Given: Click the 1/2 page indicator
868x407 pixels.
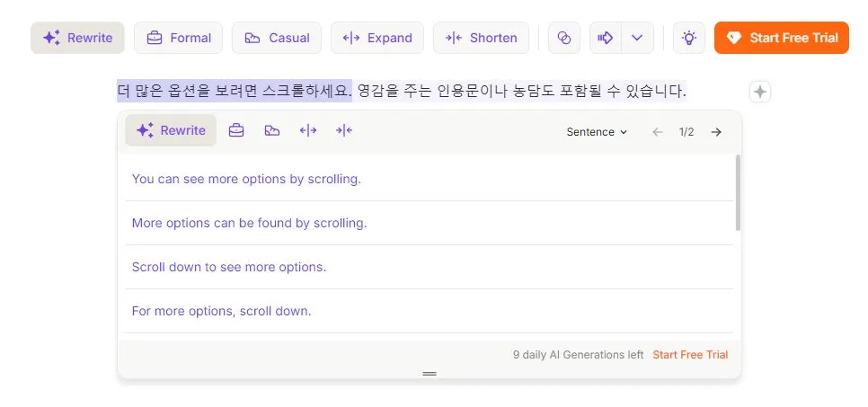Looking at the screenshot, I should tap(686, 132).
